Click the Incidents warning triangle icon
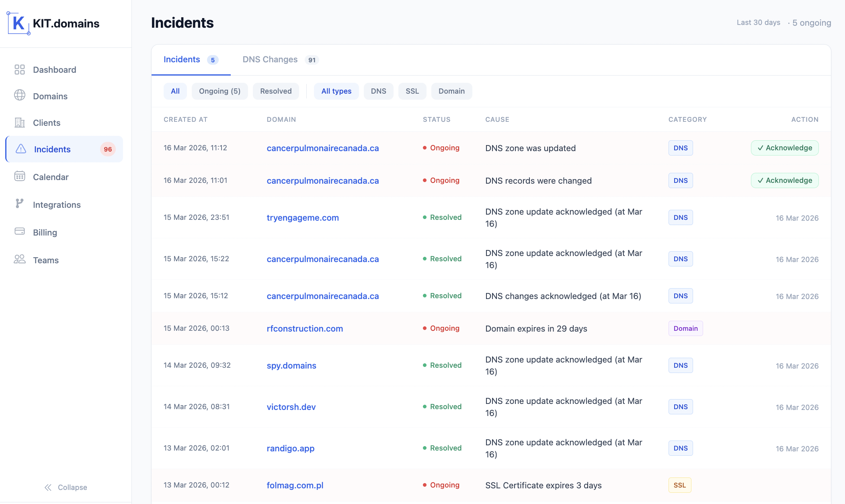The height and width of the screenshot is (504, 845). click(21, 149)
